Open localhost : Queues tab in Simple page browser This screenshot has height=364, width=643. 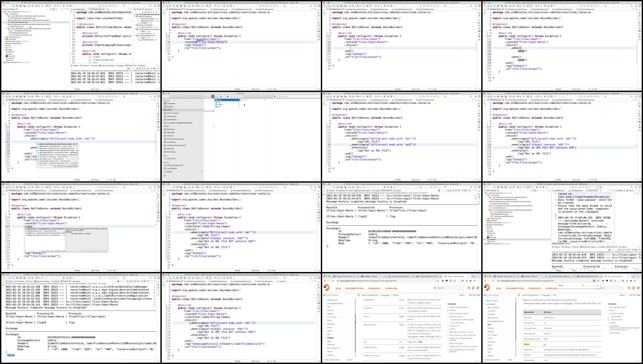(373, 276)
